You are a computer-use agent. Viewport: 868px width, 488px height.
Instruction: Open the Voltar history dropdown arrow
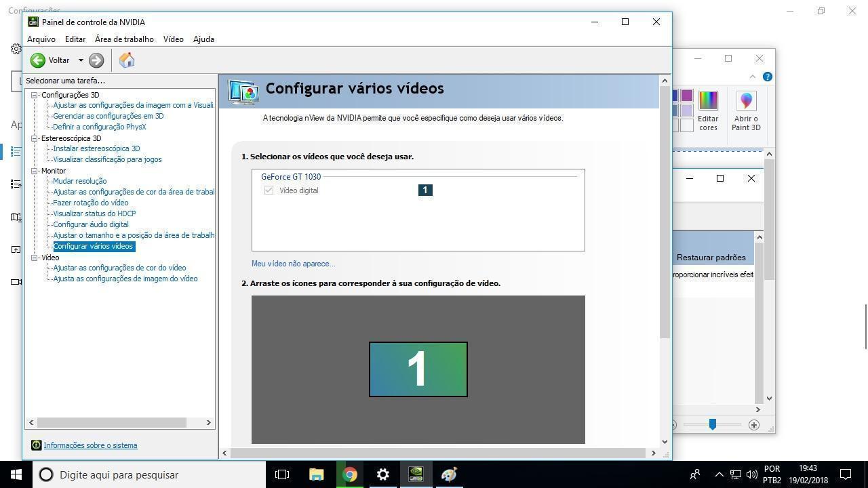(x=81, y=60)
